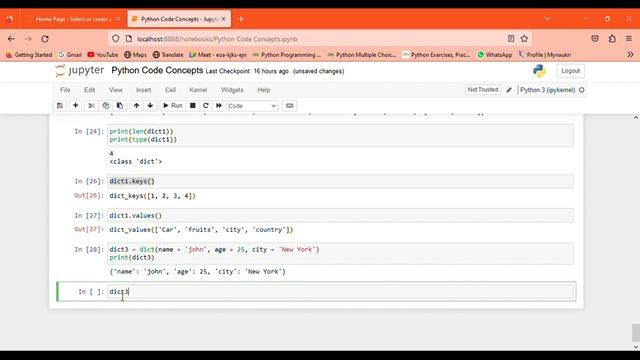The height and width of the screenshot is (360, 640).
Task: Close the Python Code Concepts tab
Action: tap(224, 19)
